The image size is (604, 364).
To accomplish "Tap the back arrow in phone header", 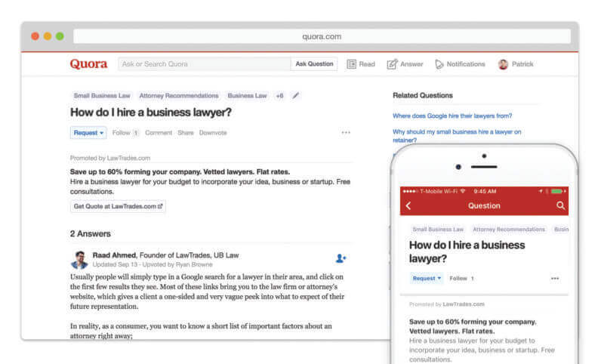I will 408,205.
